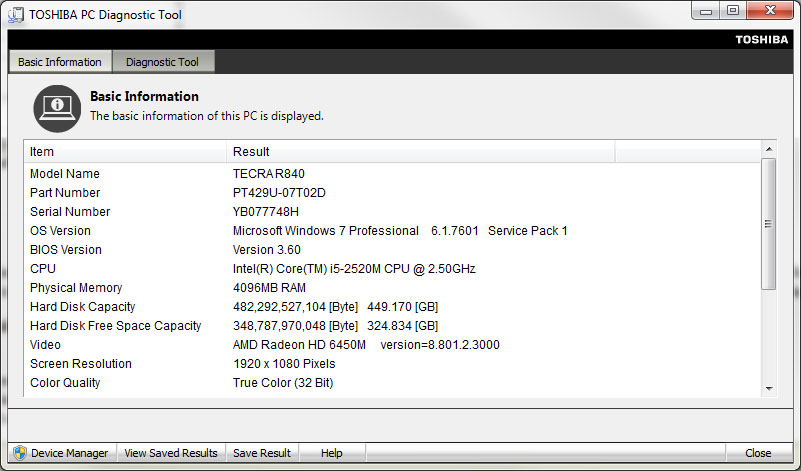Select the CPU row label
This screenshot has width=801, height=471.
pos(43,269)
